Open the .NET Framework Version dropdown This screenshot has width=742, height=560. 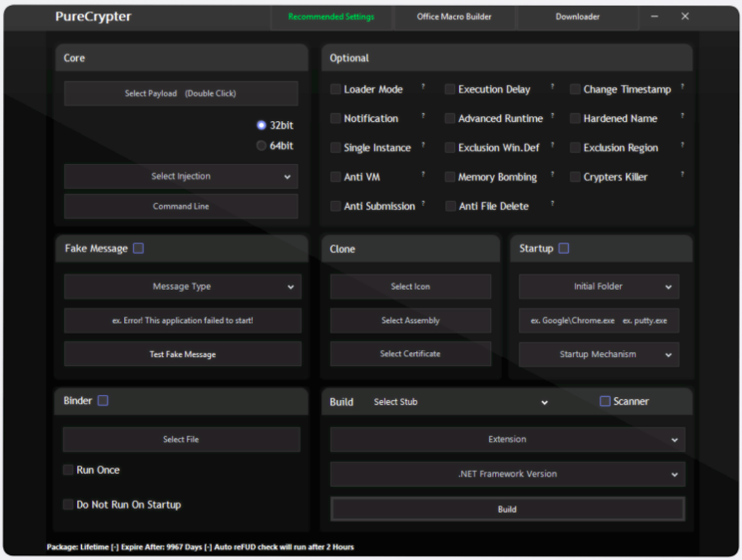[x=507, y=474]
